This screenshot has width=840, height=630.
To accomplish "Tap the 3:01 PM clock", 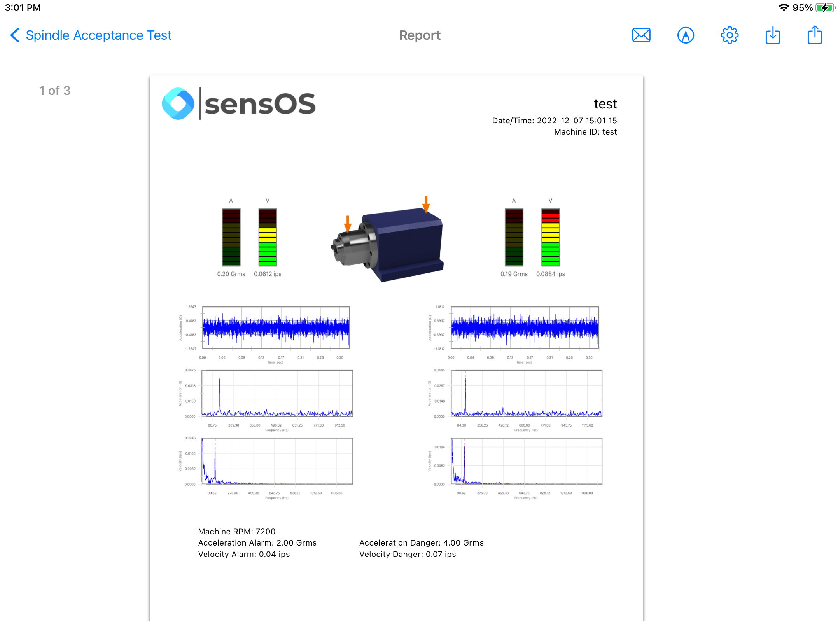I will point(23,8).
